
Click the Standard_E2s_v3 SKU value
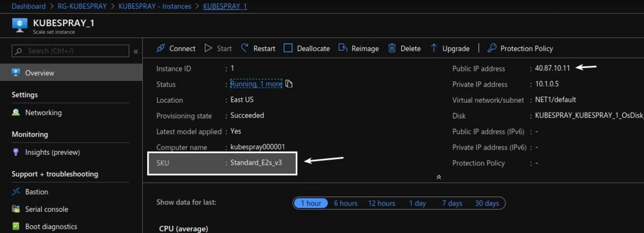point(256,162)
